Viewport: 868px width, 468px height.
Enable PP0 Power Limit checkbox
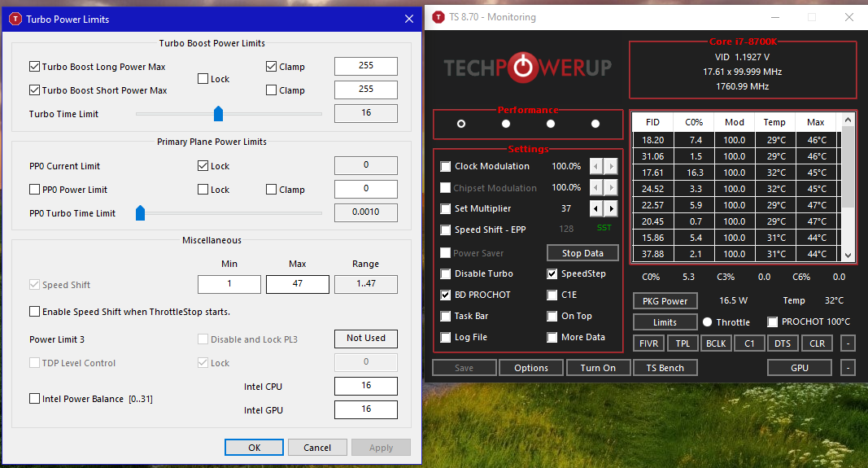coord(34,190)
